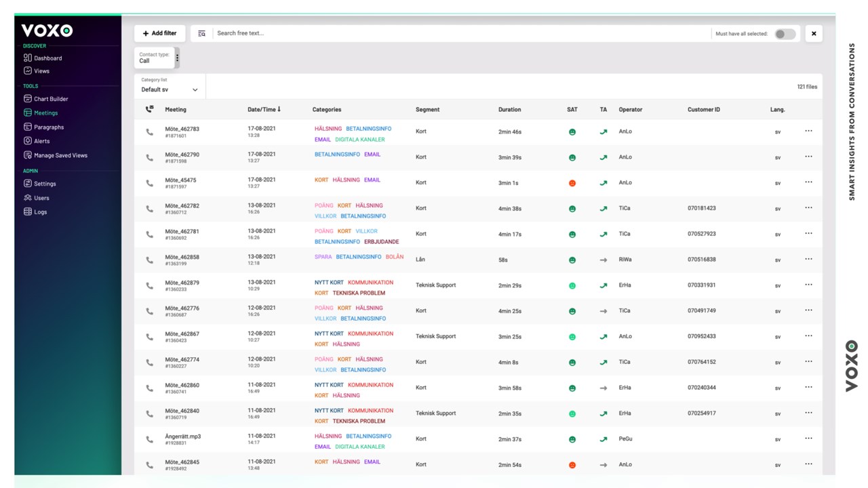Open the Paragraphs tool

click(x=43, y=127)
